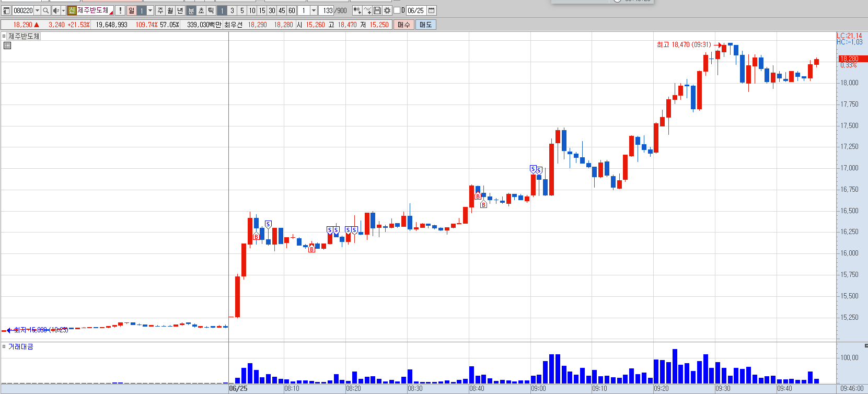Click the 매수 buy button
868x394 pixels.
404,25
